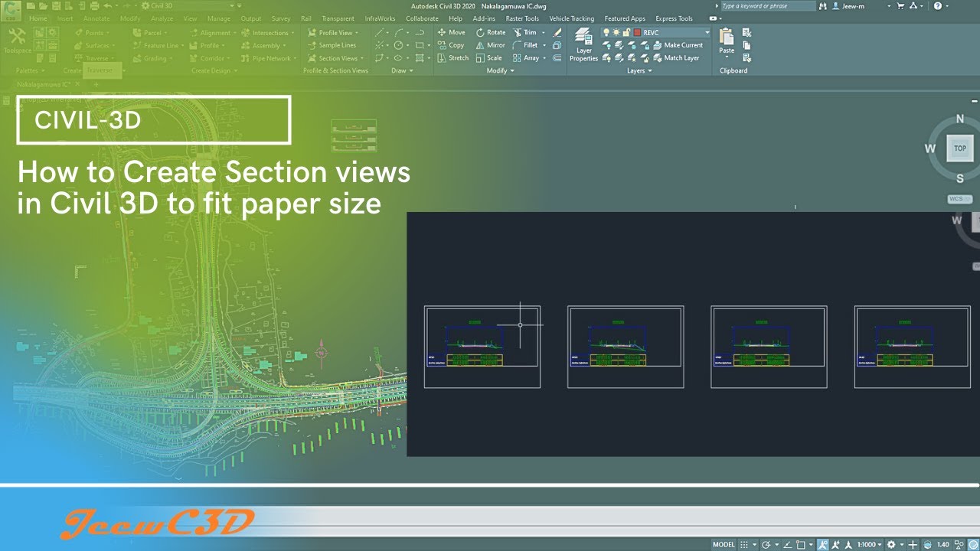
Task: Select the Stretch tool
Action: (452, 58)
